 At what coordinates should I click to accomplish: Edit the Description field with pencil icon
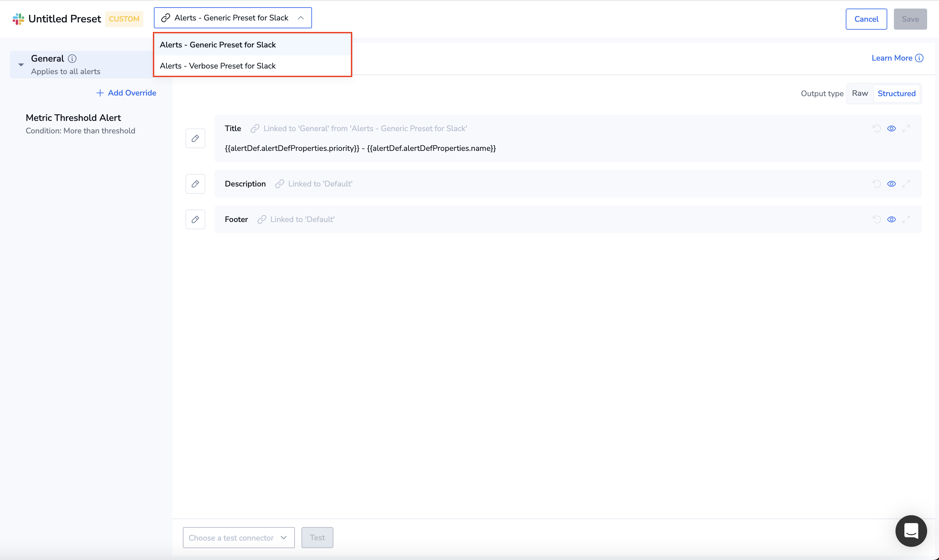click(x=195, y=184)
